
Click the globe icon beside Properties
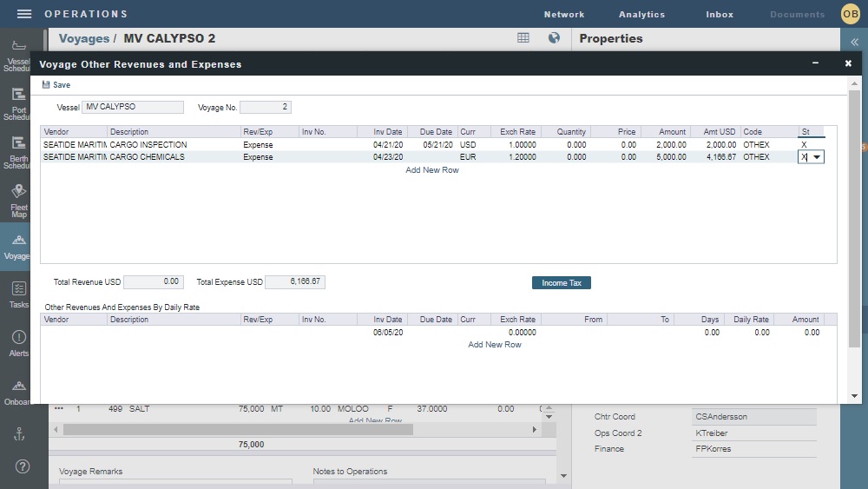coord(554,38)
